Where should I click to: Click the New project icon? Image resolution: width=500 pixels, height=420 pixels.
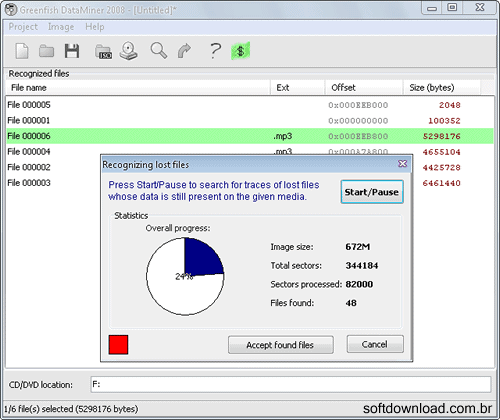click(22, 51)
